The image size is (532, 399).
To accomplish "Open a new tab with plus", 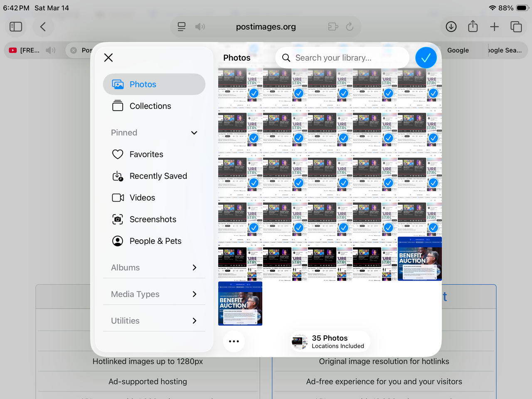I will click(494, 27).
